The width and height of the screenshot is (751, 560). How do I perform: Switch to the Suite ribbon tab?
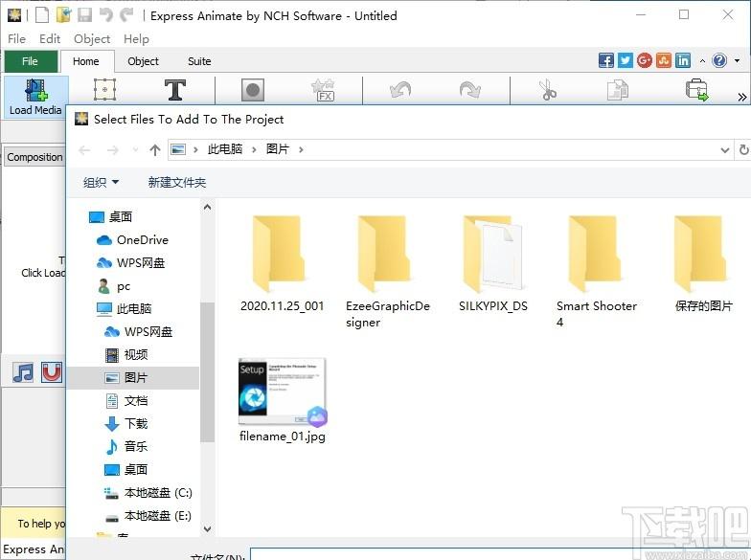pyautogui.click(x=199, y=61)
